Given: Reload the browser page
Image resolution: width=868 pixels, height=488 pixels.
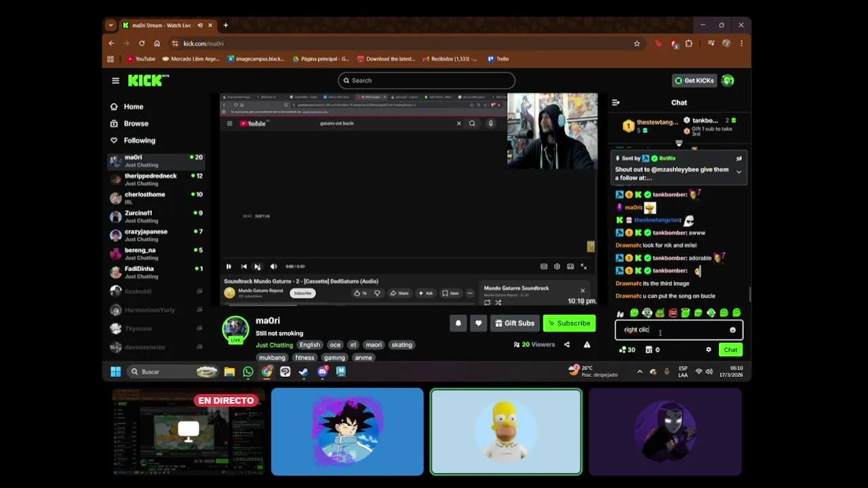Looking at the screenshot, I should point(142,43).
